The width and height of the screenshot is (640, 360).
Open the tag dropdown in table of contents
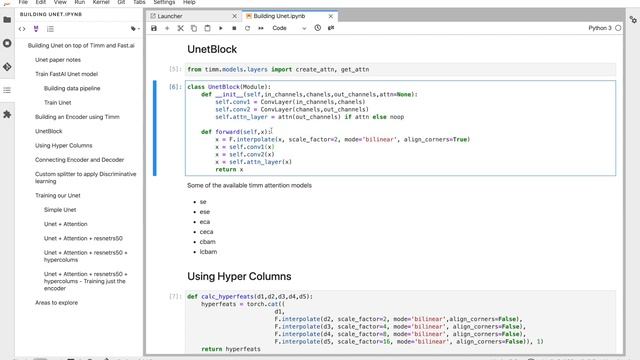135,29
